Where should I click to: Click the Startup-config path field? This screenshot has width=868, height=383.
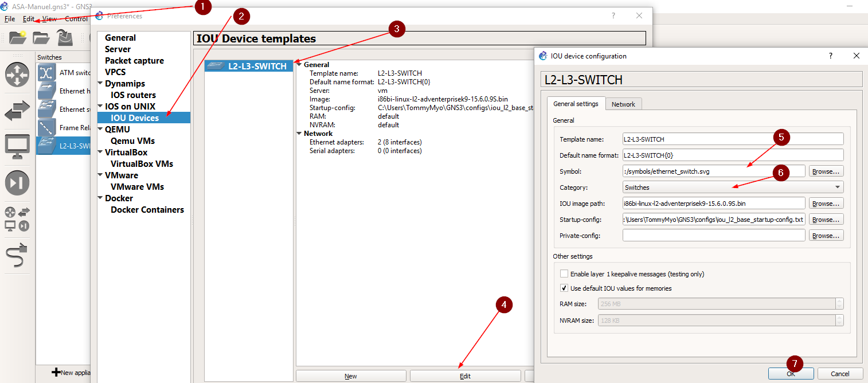[x=714, y=219]
